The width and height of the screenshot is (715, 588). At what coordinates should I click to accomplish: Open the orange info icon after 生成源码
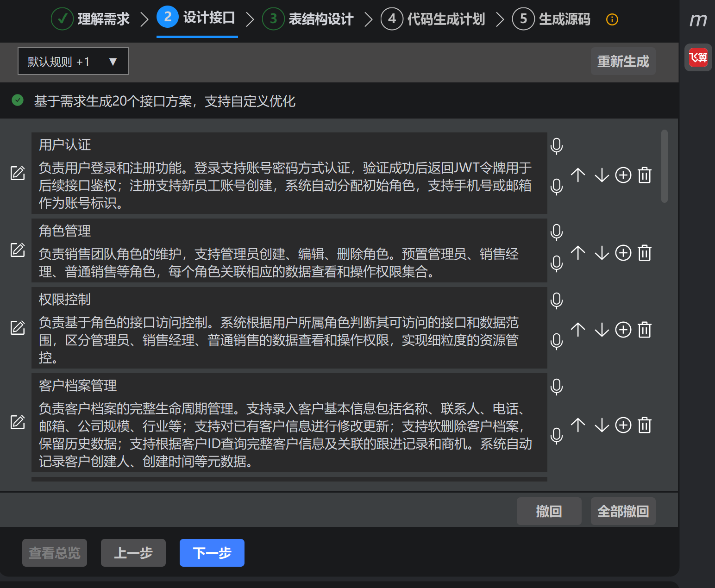612,19
